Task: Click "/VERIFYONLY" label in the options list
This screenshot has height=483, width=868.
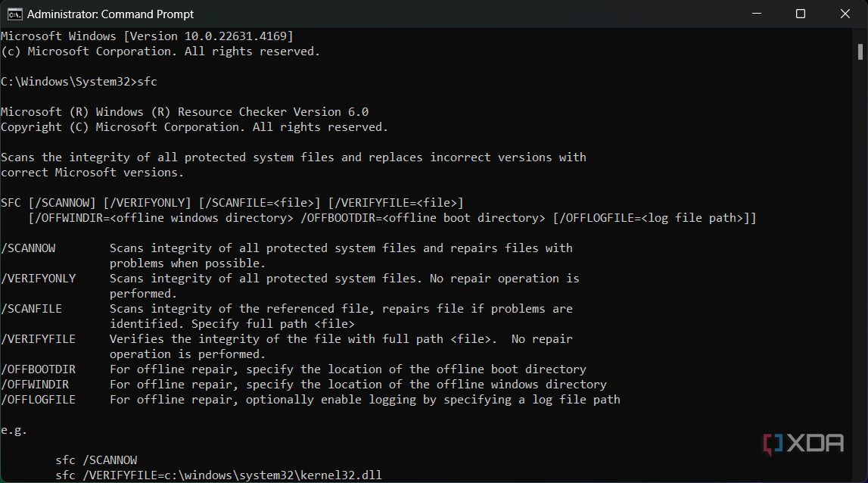Action: click(x=38, y=279)
